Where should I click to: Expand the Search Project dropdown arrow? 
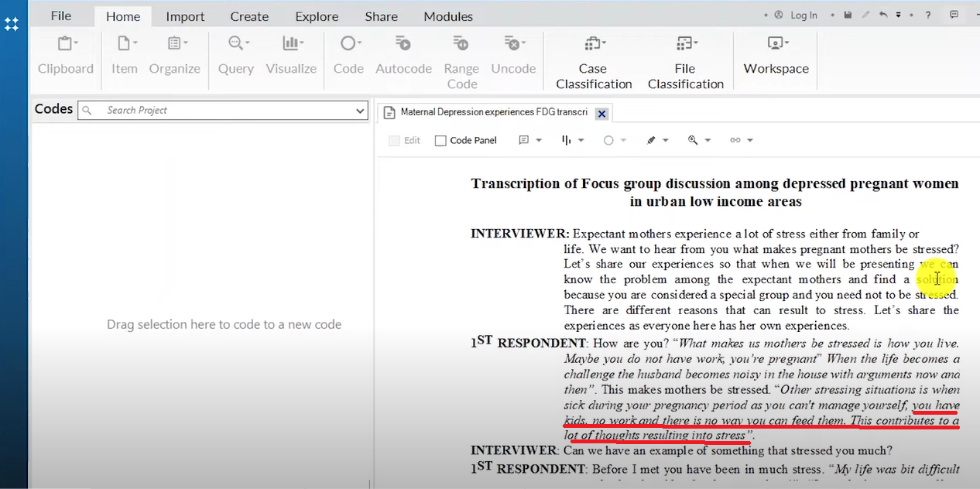[360, 111]
